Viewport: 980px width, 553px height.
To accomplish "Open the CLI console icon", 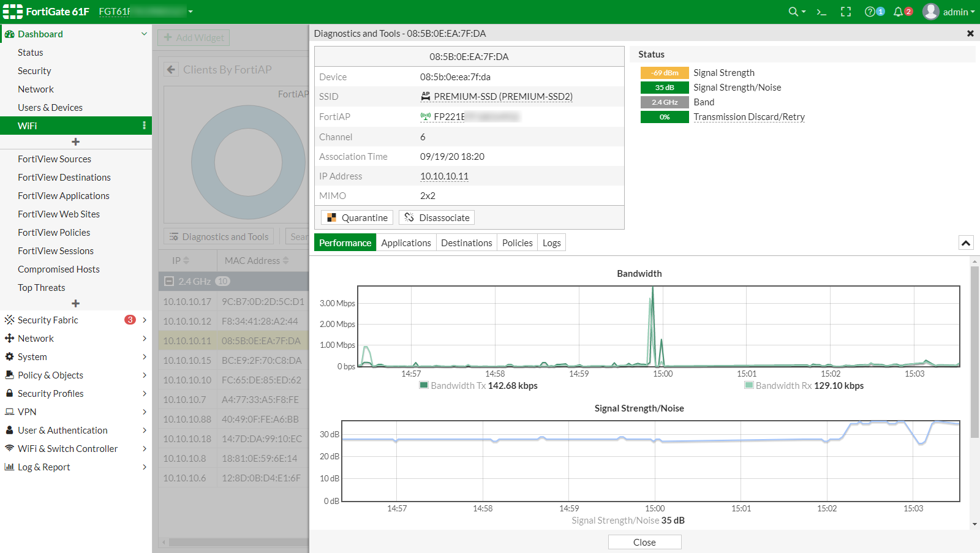I will click(822, 12).
